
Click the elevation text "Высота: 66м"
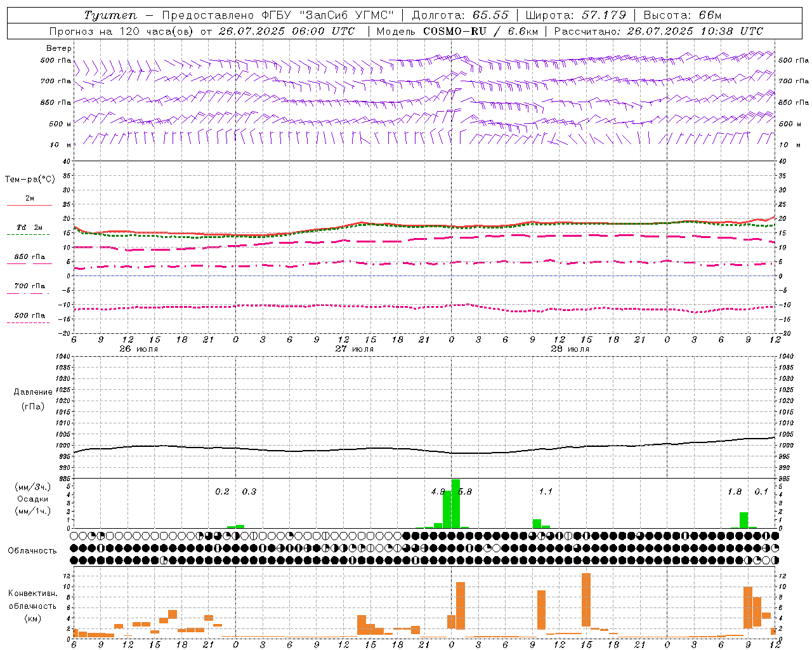click(x=683, y=15)
